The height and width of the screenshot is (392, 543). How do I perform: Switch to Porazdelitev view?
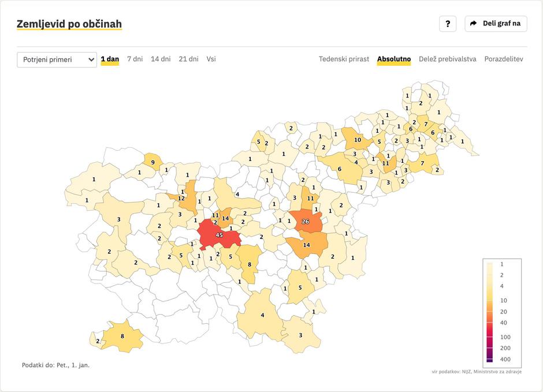[x=504, y=59]
